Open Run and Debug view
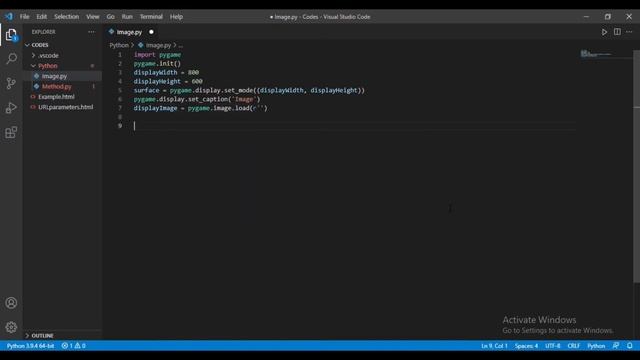The width and height of the screenshot is (640, 360). coord(11,108)
